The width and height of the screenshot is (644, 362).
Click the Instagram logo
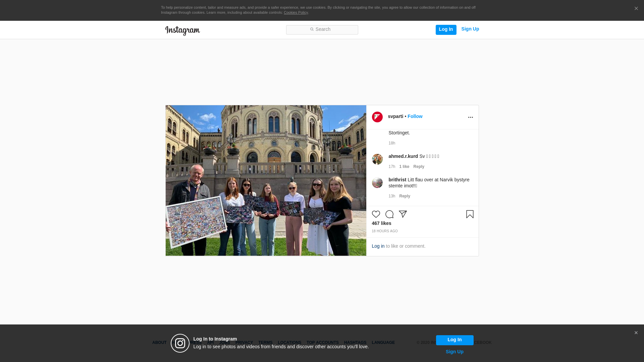point(182,31)
